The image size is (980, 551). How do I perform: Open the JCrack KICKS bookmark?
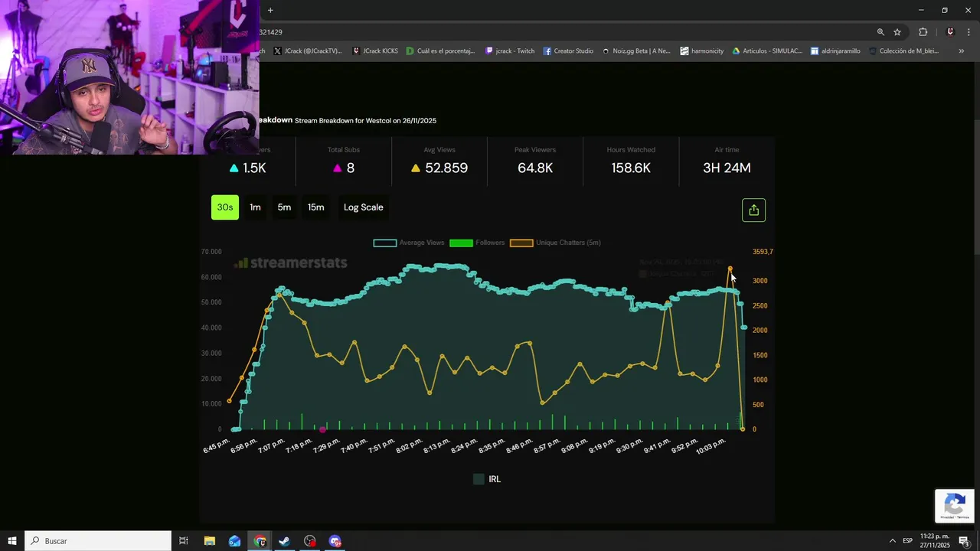[375, 51]
